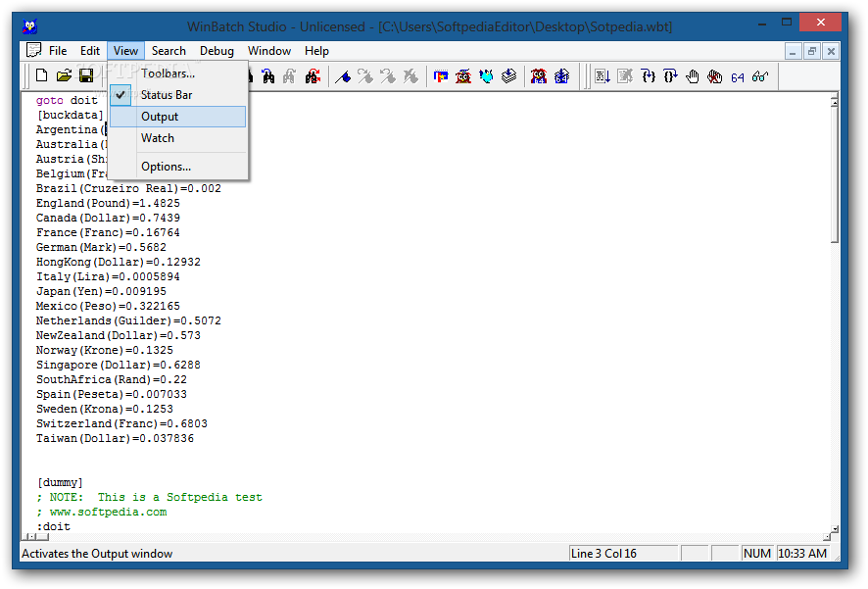Click the first greyed flag-arrow bookmark icon
The image size is (868, 589).
click(x=365, y=76)
